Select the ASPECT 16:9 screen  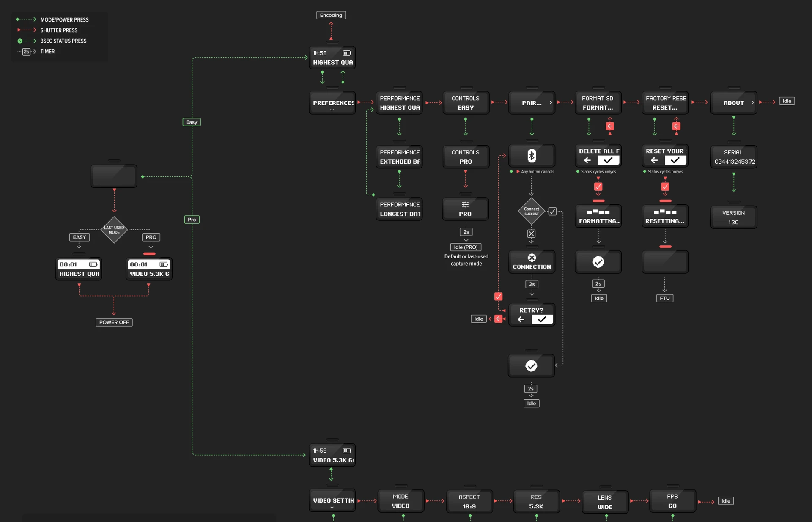[469, 502]
